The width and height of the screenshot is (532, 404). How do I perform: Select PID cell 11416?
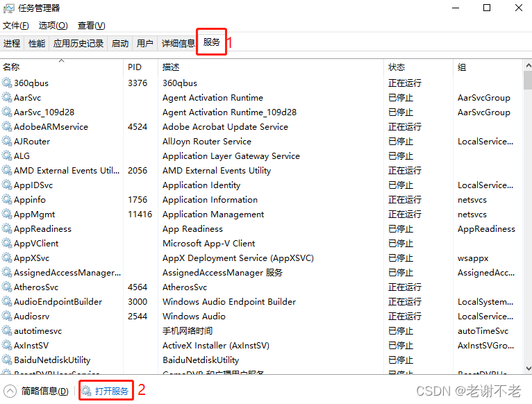pos(140,214)
